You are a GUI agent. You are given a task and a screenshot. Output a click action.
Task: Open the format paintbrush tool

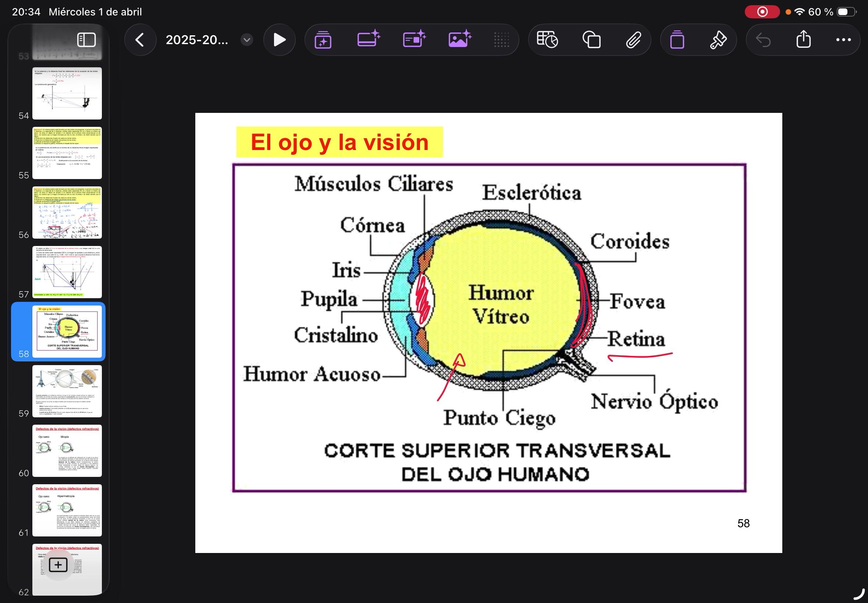coord(718,40)
